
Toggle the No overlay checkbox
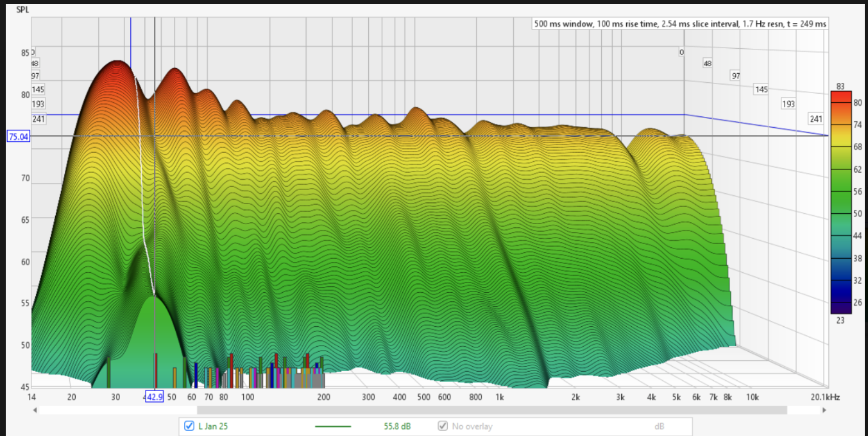coord(443,426)
